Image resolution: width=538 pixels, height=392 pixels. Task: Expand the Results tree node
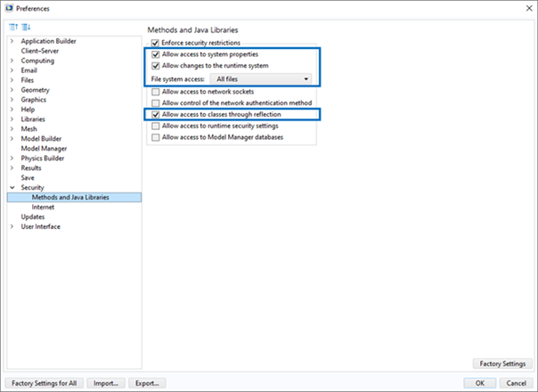point(12,167)
